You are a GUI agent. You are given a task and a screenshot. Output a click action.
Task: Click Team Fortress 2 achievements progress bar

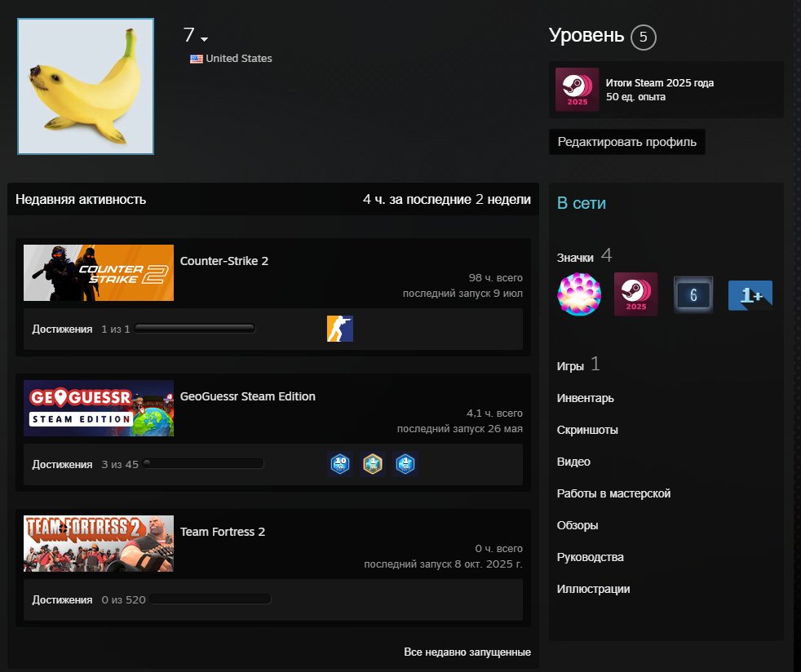click(x=210, y=599)
